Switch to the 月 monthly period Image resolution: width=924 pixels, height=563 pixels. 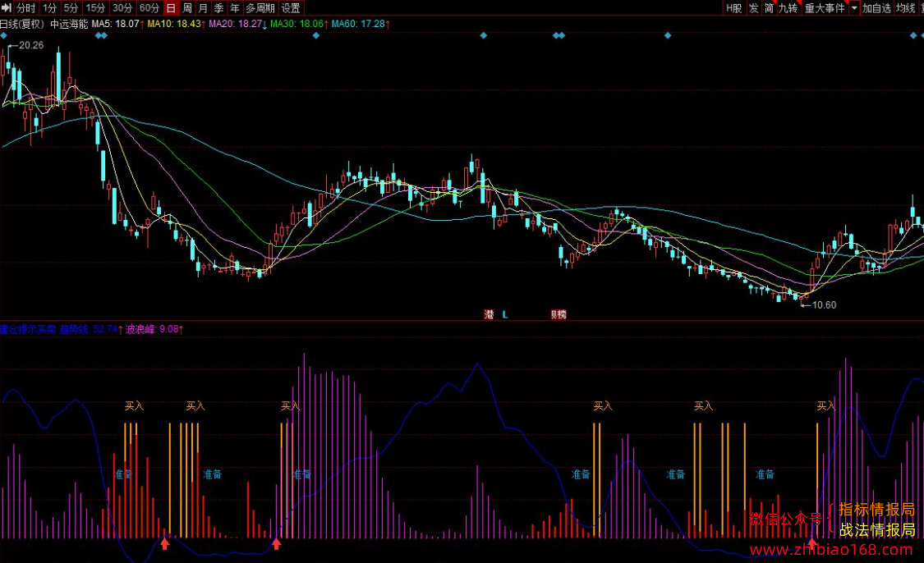(x=203, y=7)
